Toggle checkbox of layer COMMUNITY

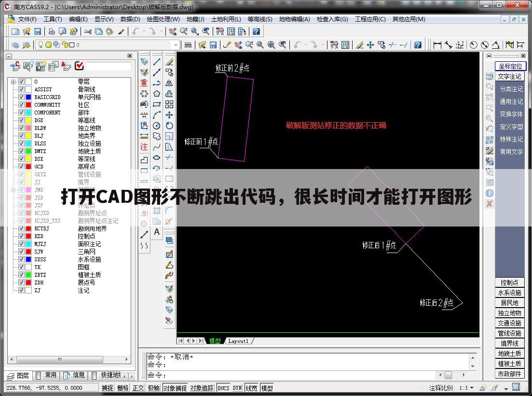coord(21,105)
